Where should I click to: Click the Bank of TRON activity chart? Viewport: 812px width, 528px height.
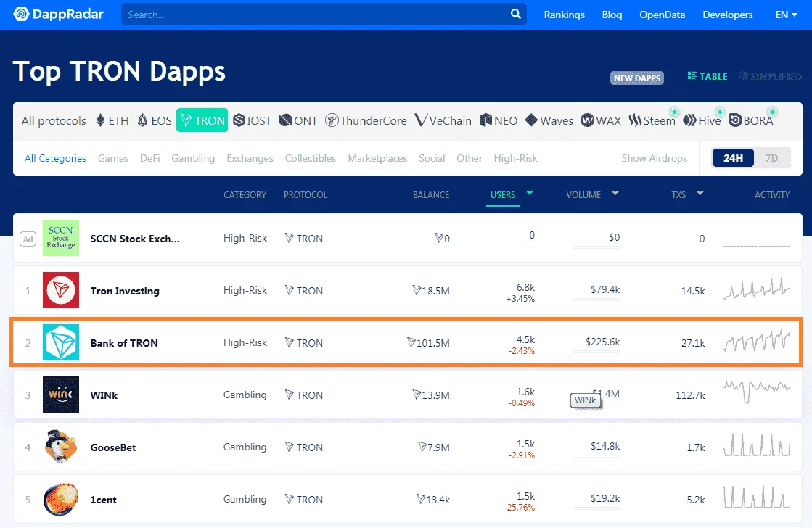click(x=756, y=341)
